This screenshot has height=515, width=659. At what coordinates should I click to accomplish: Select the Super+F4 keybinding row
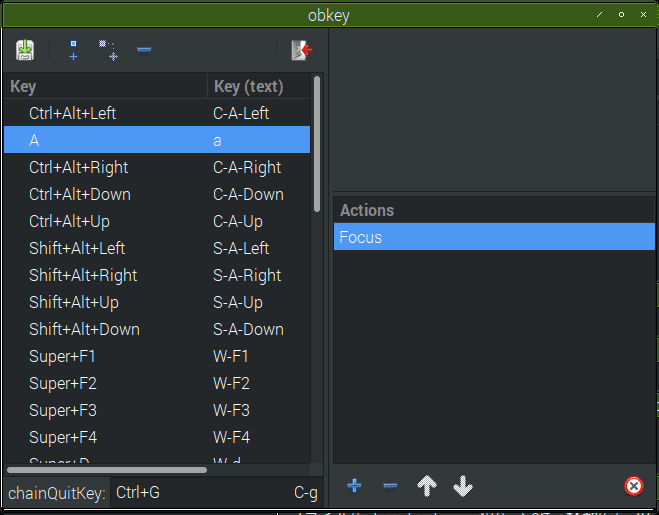(157, 437)
